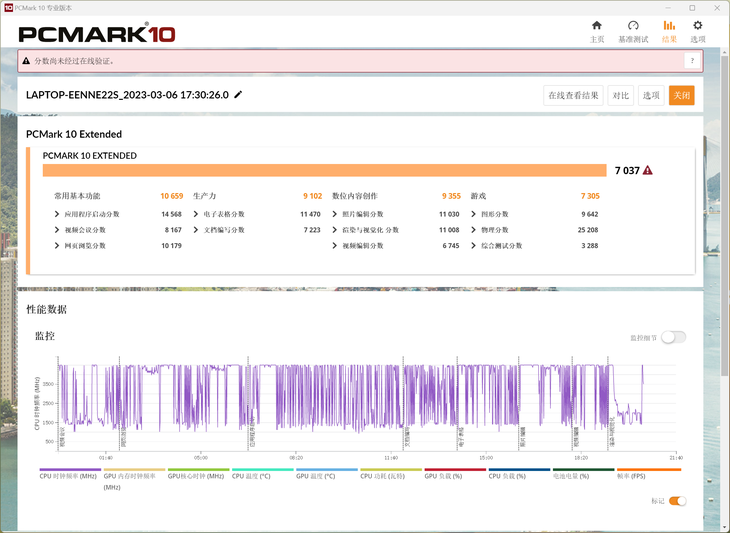Open the 主页 home icon
This screenshot has width=730, height=533.
pos(596,26)
